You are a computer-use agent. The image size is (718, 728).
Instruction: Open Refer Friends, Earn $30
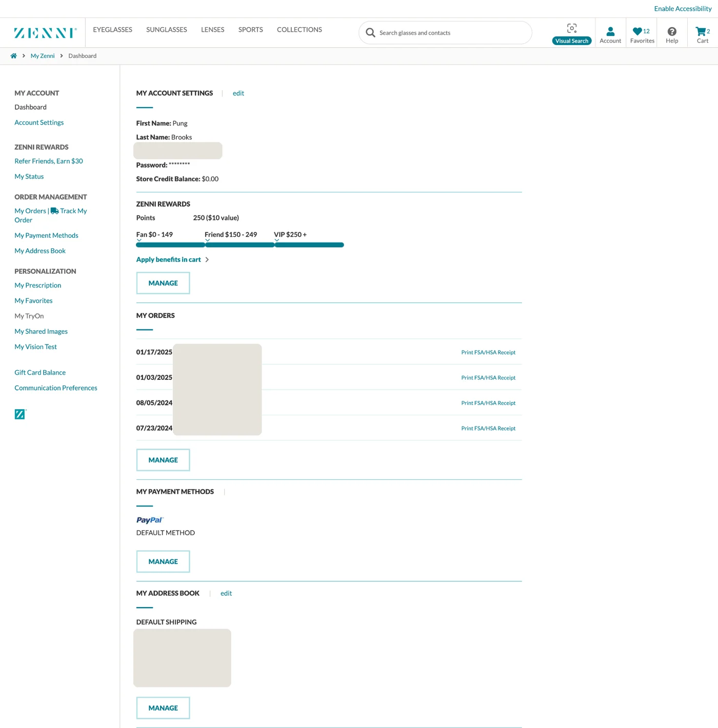tap(49, 161)
